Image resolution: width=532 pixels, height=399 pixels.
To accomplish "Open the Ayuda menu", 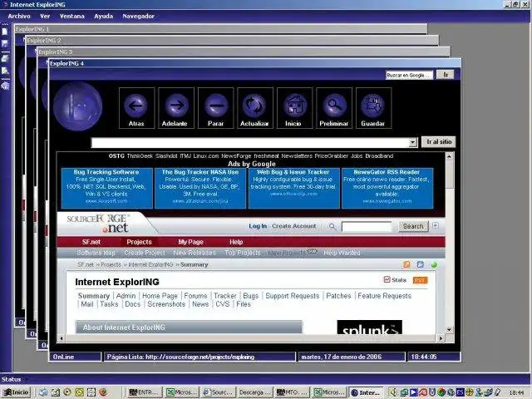I will pos(103,16).
